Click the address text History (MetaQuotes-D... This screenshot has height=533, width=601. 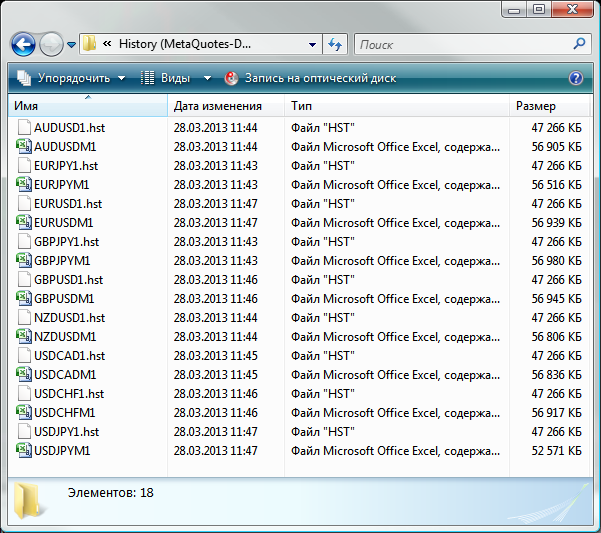coord(185,44)
